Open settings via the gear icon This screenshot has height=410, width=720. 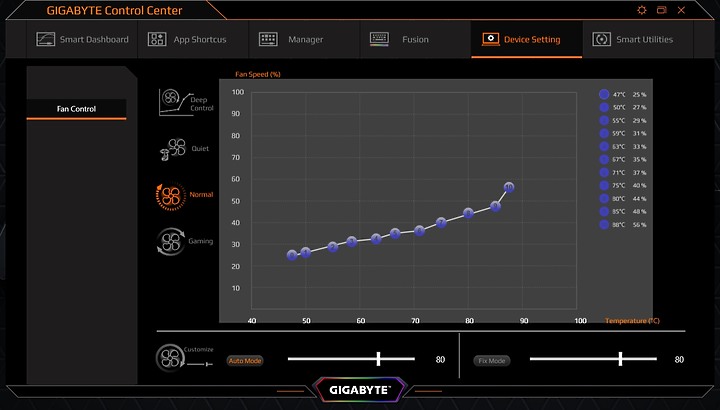click(x=642, y=10)
